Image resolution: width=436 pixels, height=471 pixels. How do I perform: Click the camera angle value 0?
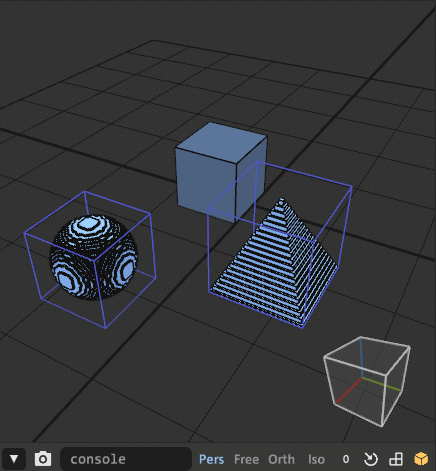(346, 459)
